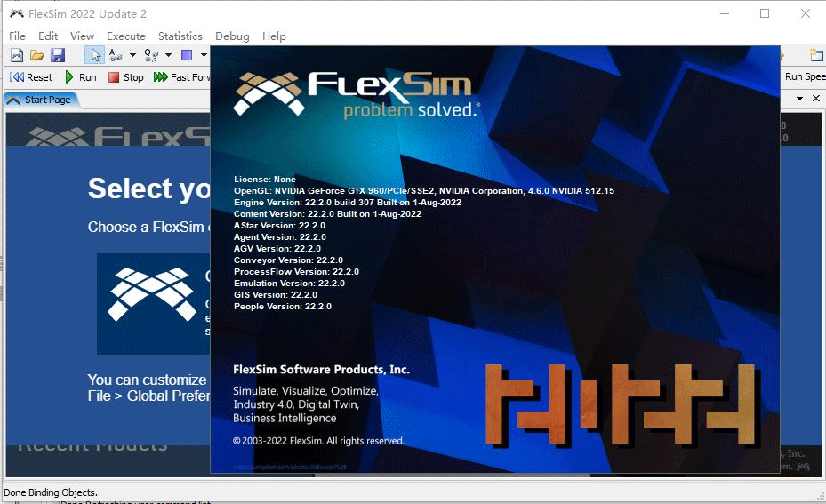Click the 'Done Binding Objects.' status text

(x=51, y=492)
